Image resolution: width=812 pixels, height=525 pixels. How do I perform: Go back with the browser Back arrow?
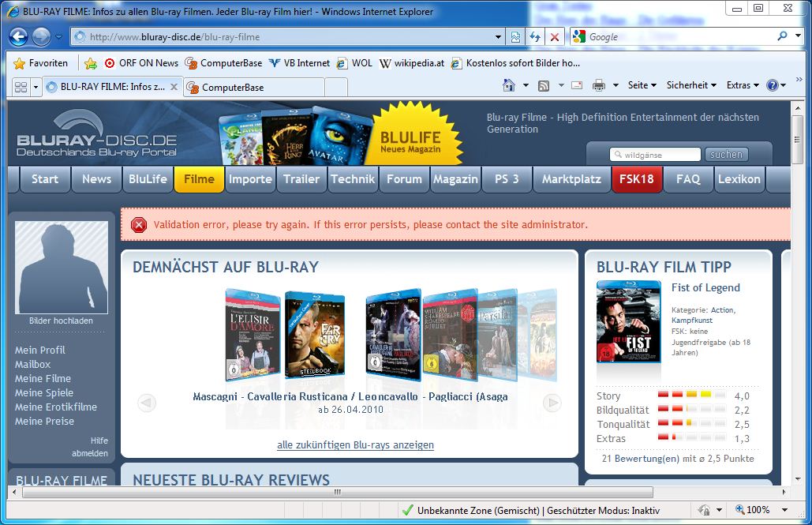[19, 37]
